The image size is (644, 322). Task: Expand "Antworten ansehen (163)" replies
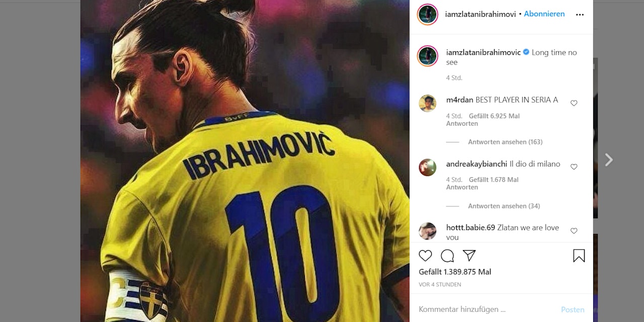[505, 142]
